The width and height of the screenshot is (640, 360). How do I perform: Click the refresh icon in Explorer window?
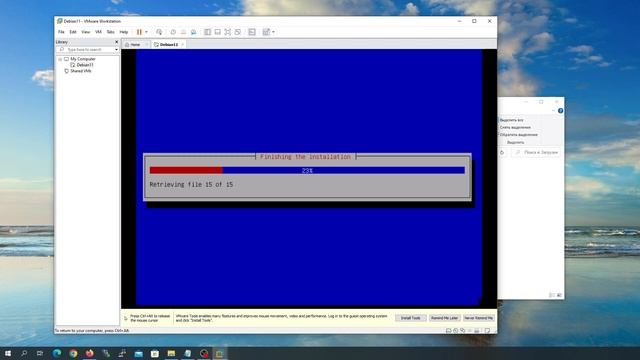click(x=502, y=152)
